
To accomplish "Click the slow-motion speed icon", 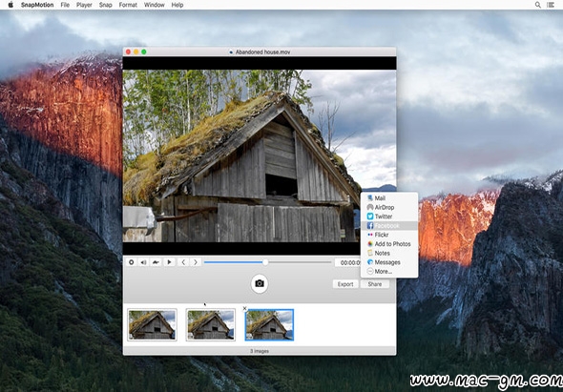I will (156, 262).
